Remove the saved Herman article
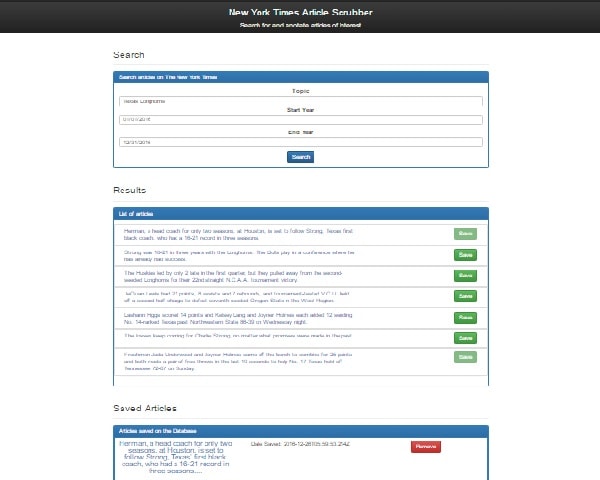This screenshot has height=480, width=600. (x=426, y=447)
